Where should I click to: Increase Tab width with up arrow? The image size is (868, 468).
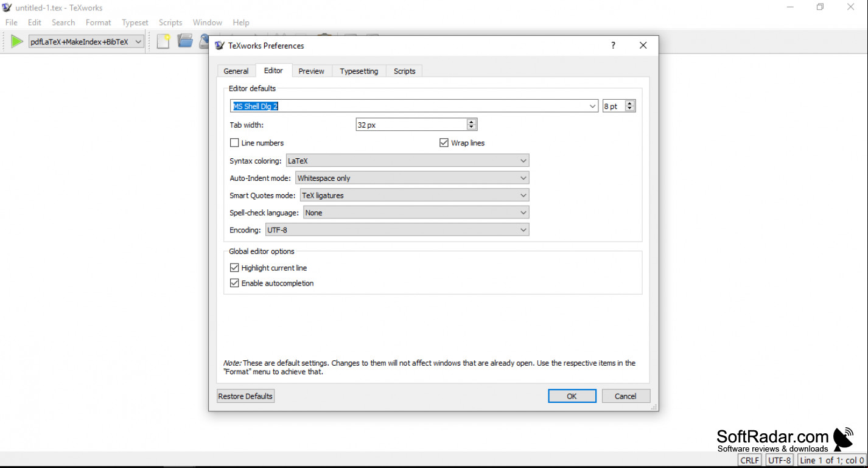point(471,122)
